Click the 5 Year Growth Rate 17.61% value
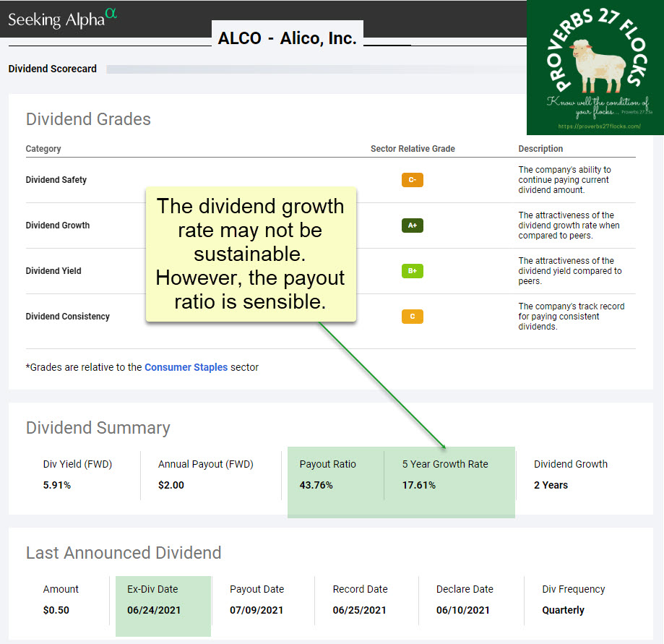 [x=419, y=485]
